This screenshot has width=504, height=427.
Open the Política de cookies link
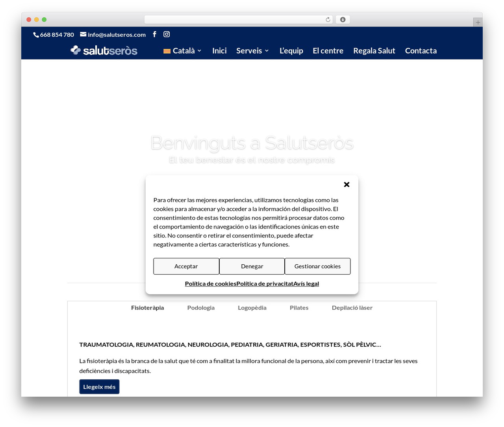pyautogui.click(x=211, y=284)
